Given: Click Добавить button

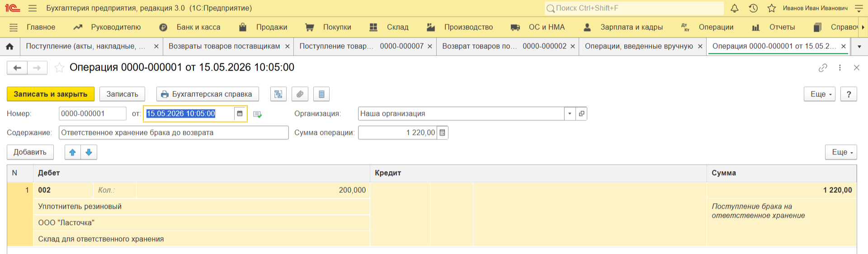Looking at the screenshot, I should pos(30,152).
